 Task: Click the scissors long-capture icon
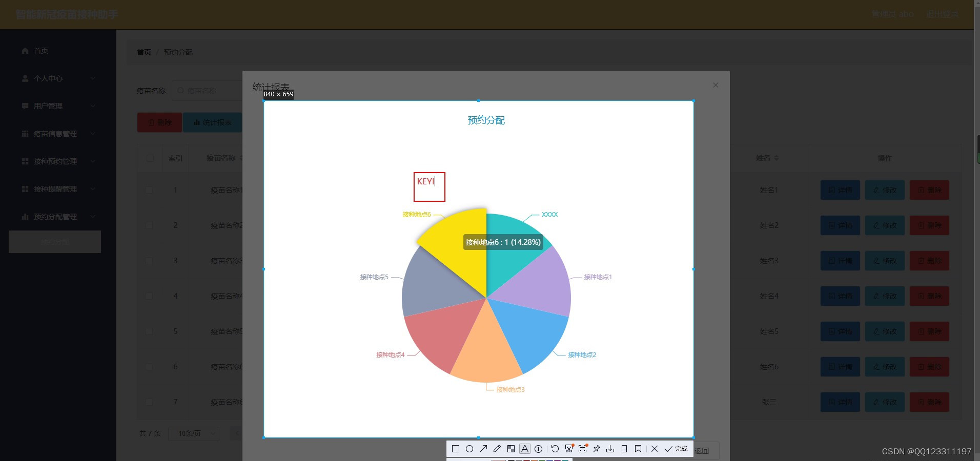(569, 449)
